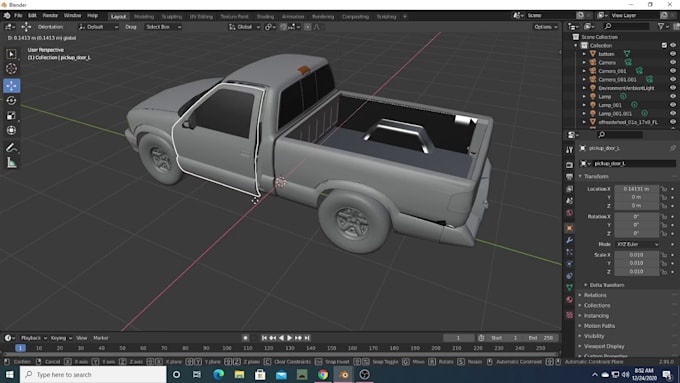
Task: Open the Options button in viewport header
Action: click(x=546, y=26)
